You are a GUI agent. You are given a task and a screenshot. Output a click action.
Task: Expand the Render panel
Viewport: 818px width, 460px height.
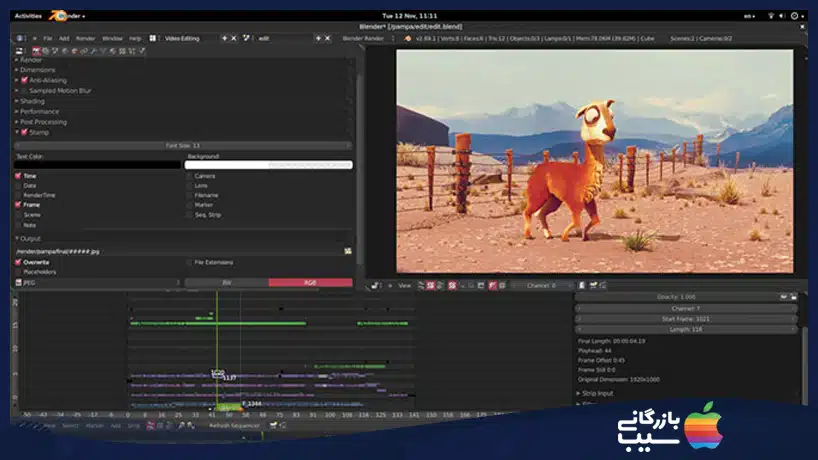pos(30,60)
